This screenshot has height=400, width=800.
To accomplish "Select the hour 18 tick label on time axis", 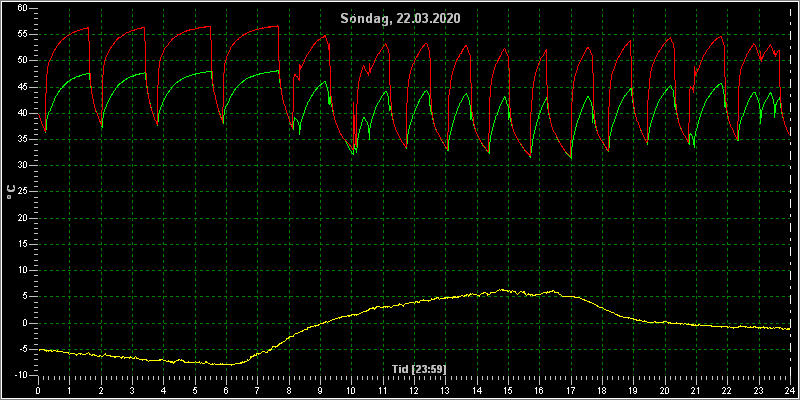I will pos(602,391).
